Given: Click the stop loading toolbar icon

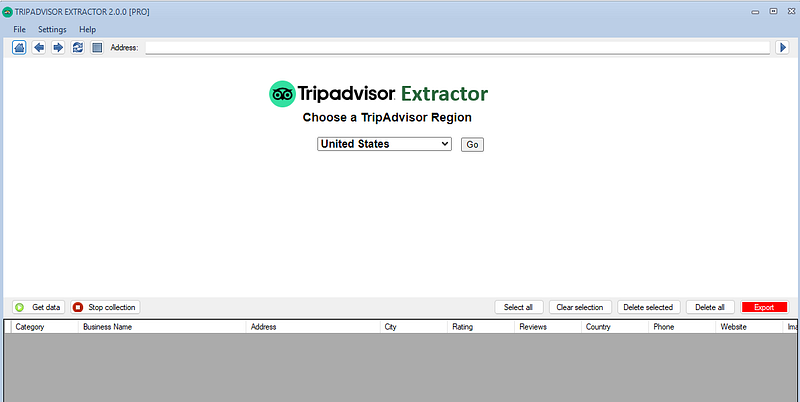Looking at the screenshot, I should pyautogui.click(x=97, y=47).
